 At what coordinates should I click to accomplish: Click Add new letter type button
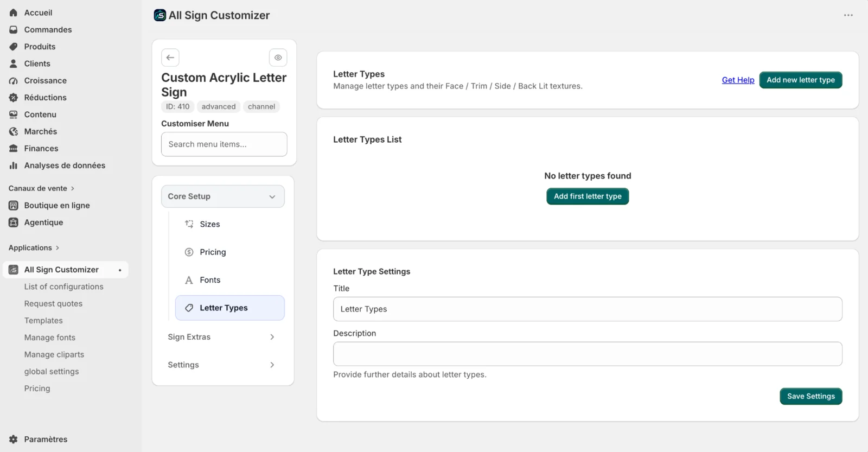(801, 80)
